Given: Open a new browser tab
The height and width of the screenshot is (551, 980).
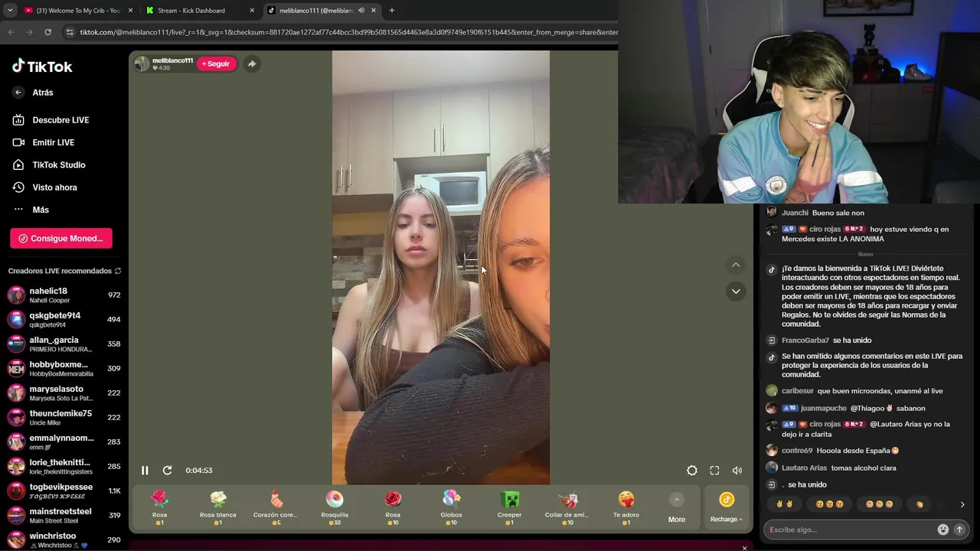Looking at the screenshot, I should point(392,11).
